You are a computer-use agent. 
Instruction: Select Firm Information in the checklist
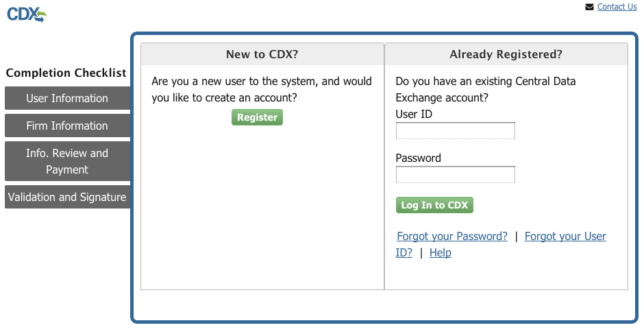click(x=67, y=126)
